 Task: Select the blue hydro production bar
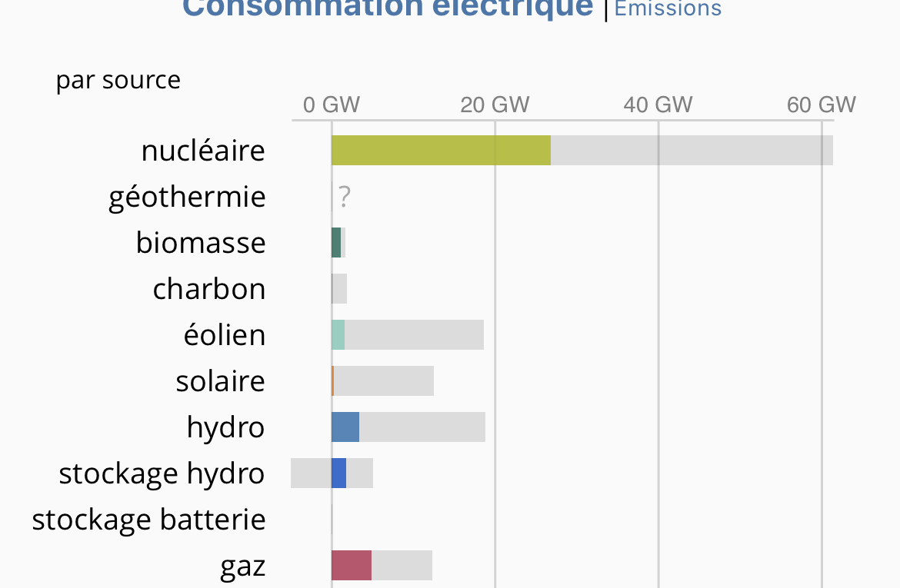(345, 427)
